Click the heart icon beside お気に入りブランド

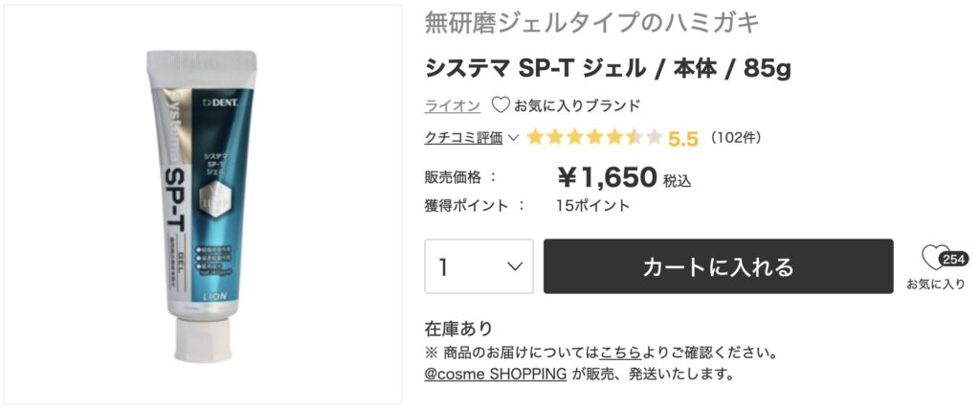tap(501, 105)
